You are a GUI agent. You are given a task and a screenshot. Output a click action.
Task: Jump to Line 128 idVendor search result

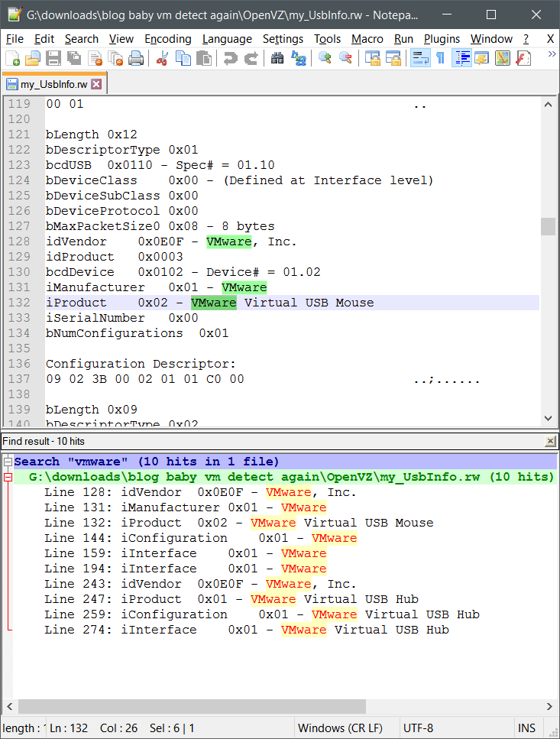pyautogui.click(x=200, y=492)
